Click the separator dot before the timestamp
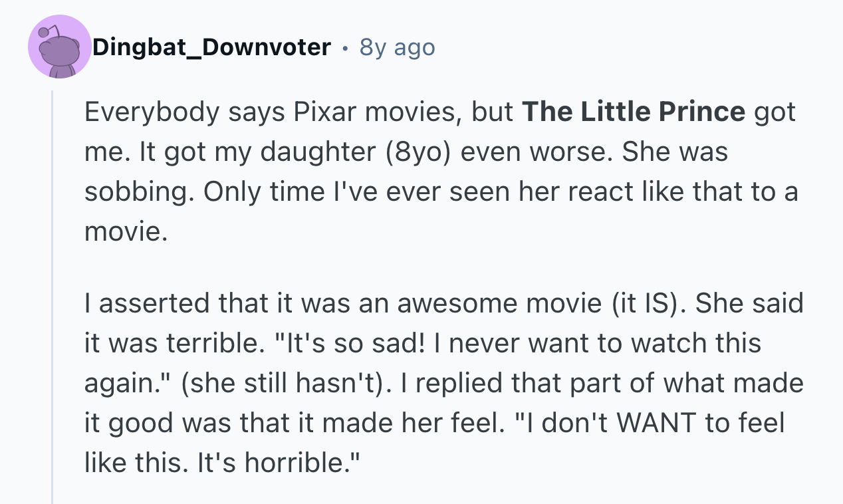The width and height of the screenshot is (843, 504). 345,47
